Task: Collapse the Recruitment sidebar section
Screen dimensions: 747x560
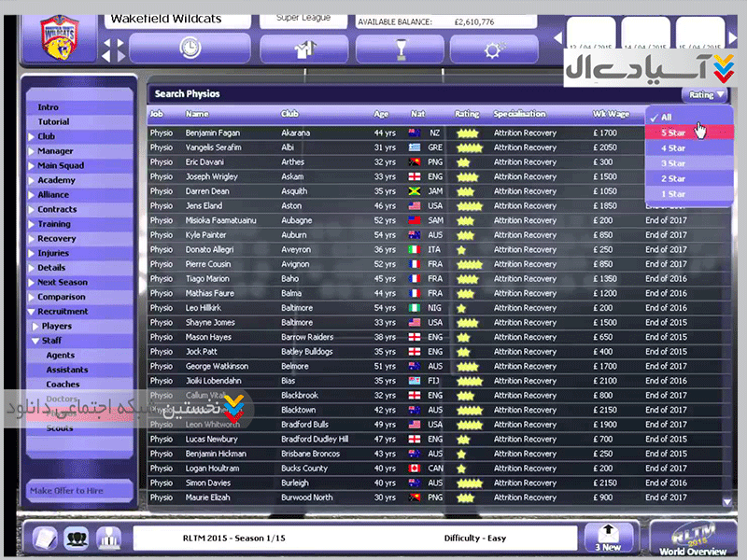Action: pyautogui.click(x=63, y=312)
